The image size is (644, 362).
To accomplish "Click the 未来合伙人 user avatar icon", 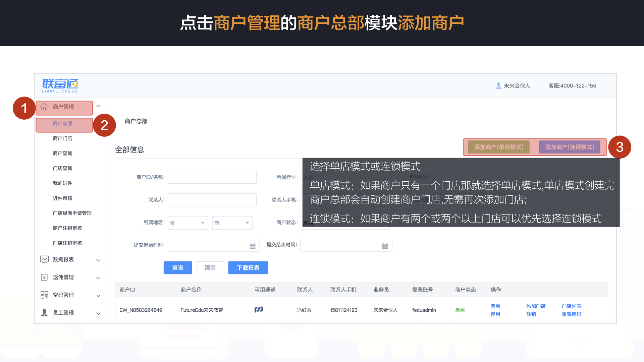I will pos(498,86).
